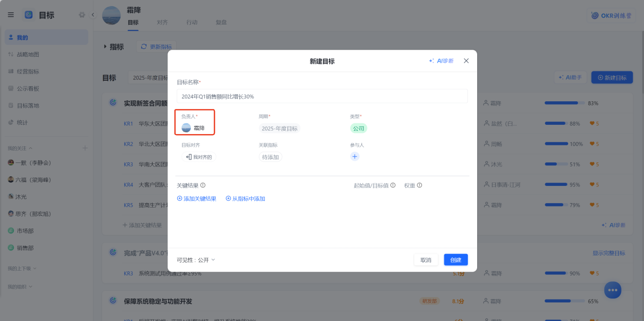Open the background 2025-年度目标 period filter

148,77
